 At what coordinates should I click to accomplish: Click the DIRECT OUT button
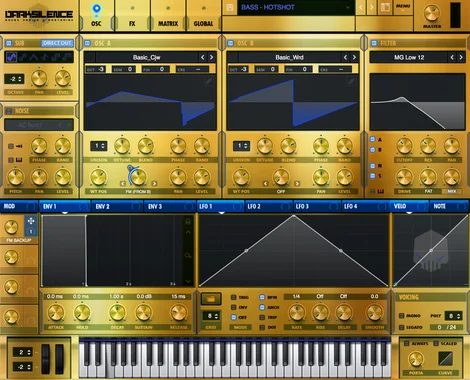pyautogui.click(x=57, y=43)
